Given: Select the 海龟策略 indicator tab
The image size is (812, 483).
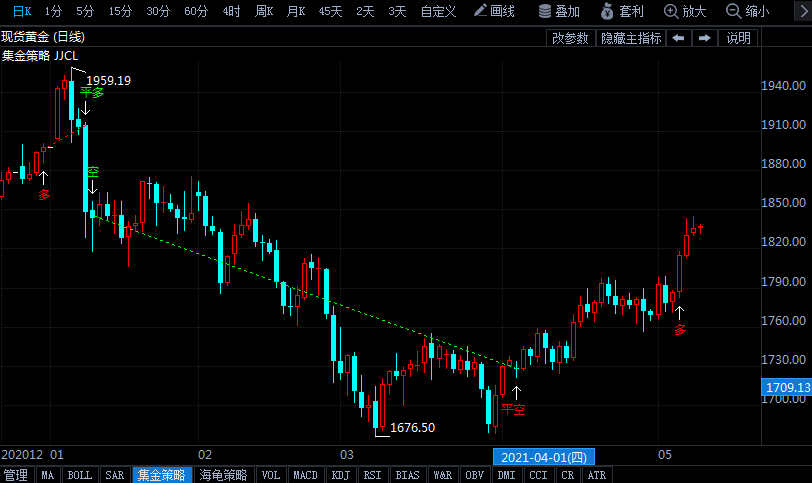Looking at the screenshot, I should point(224,475).
